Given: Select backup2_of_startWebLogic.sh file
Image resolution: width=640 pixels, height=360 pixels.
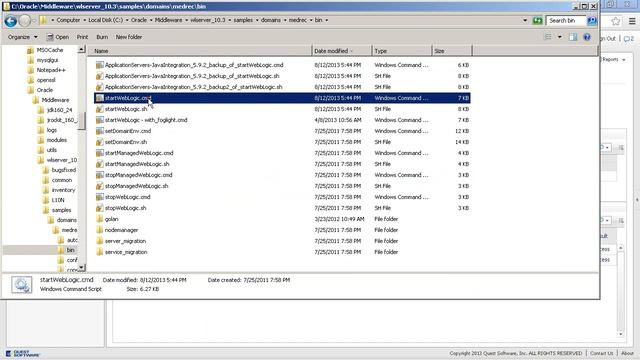Looking at the screenshot, I should click(x=193, y=87).
